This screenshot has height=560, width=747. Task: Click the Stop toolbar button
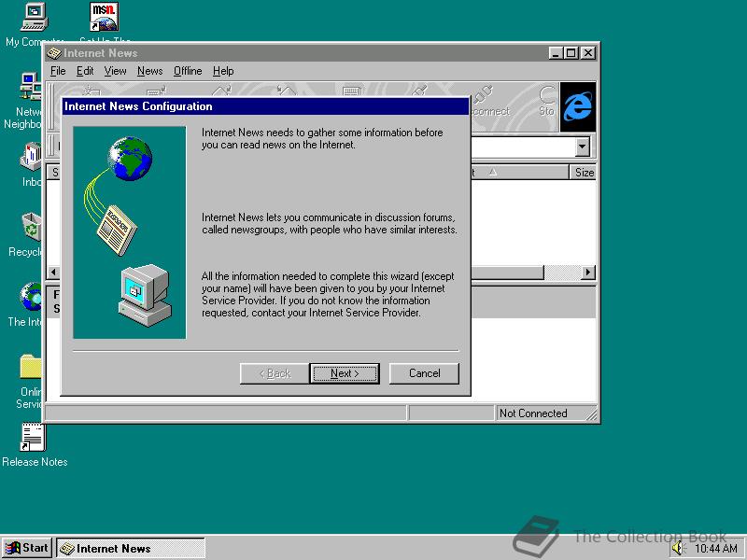(546, 103)
